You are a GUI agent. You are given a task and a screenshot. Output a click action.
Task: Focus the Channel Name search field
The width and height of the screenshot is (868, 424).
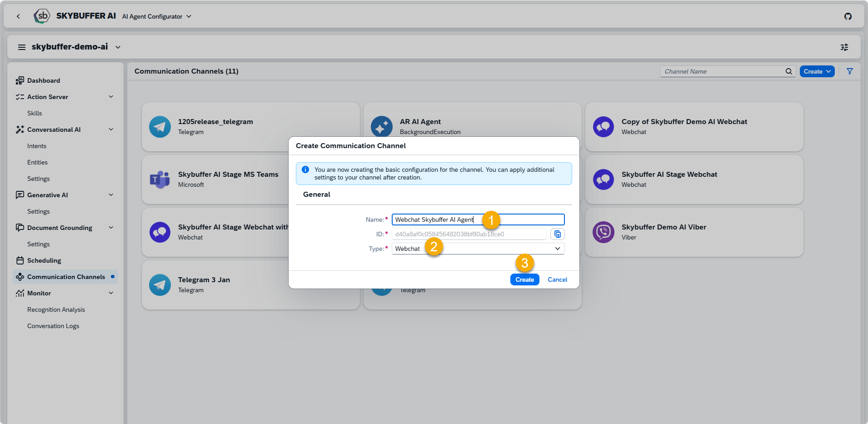(x=723, y=71)
